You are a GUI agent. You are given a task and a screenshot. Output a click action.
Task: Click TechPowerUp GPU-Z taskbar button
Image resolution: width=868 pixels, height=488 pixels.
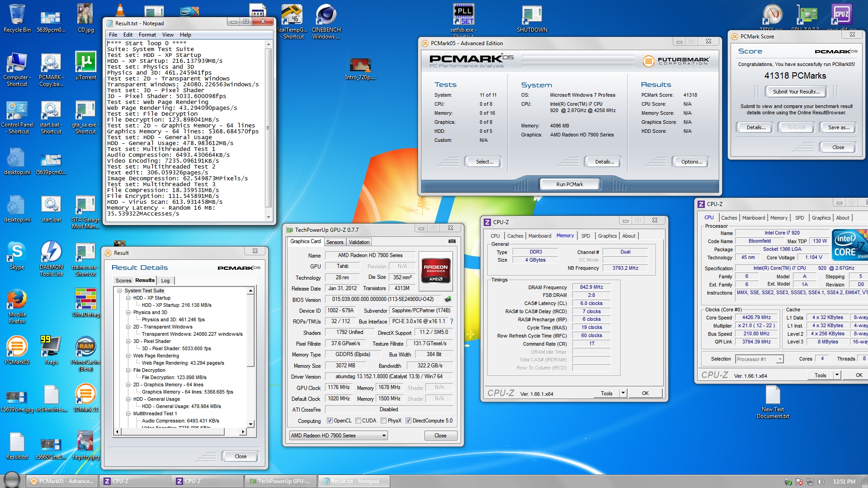tap(281, 481)
